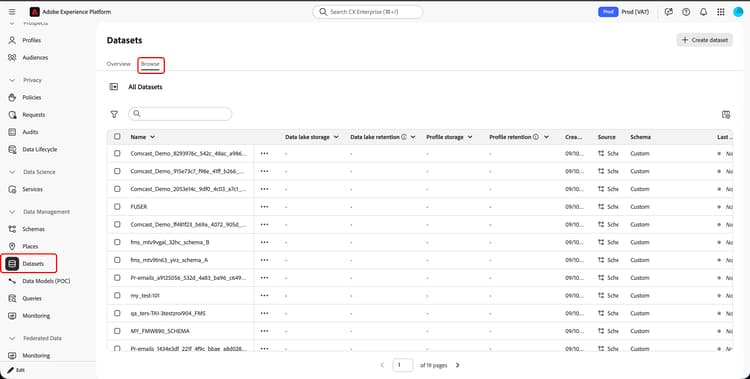Collapse the Data Management sidebar section

pos(12,212)
